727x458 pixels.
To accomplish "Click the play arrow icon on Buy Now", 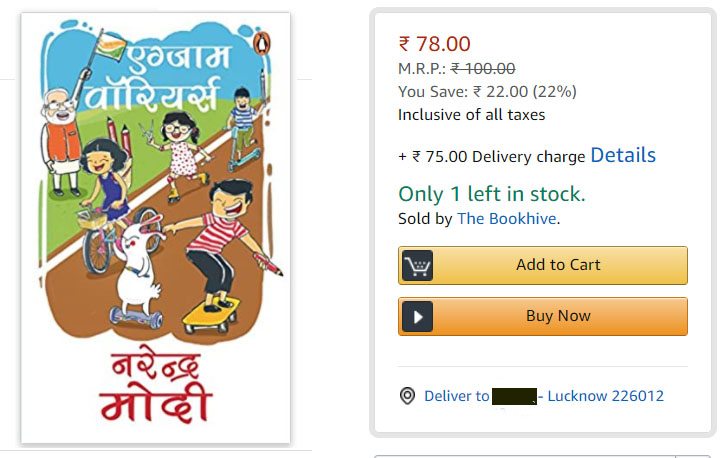I will 417,317.
